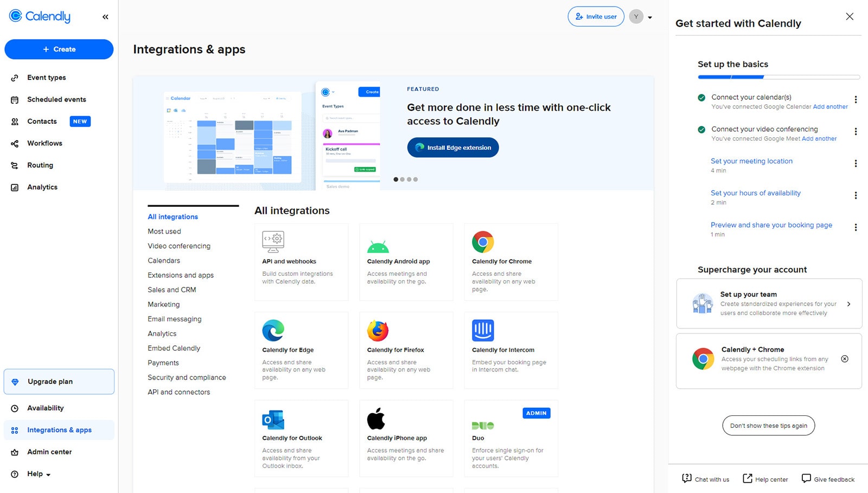
Task: Click Install Edge extension button
Action: tap(453, 148)
